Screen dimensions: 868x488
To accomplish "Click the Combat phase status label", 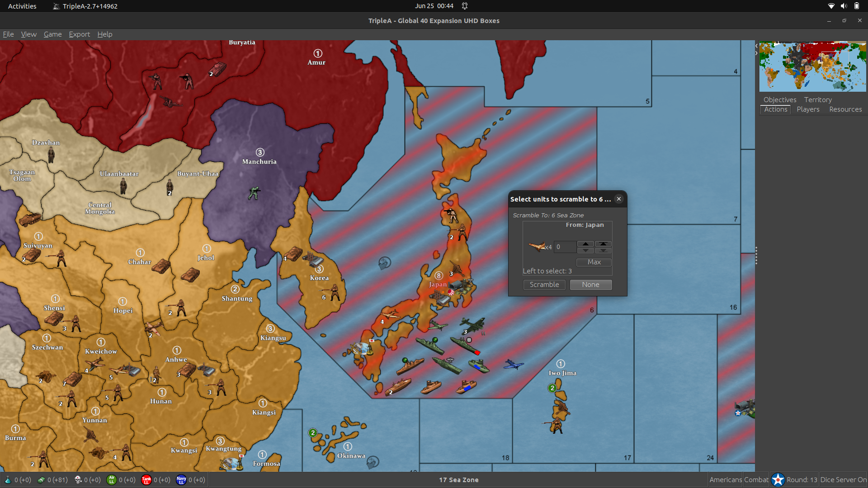I will (756, 480).
